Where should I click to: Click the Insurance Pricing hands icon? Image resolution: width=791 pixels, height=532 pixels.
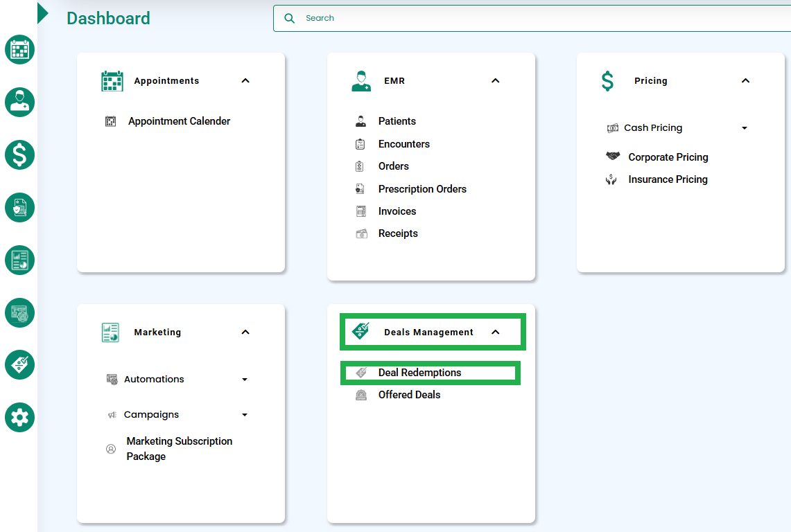611,179
